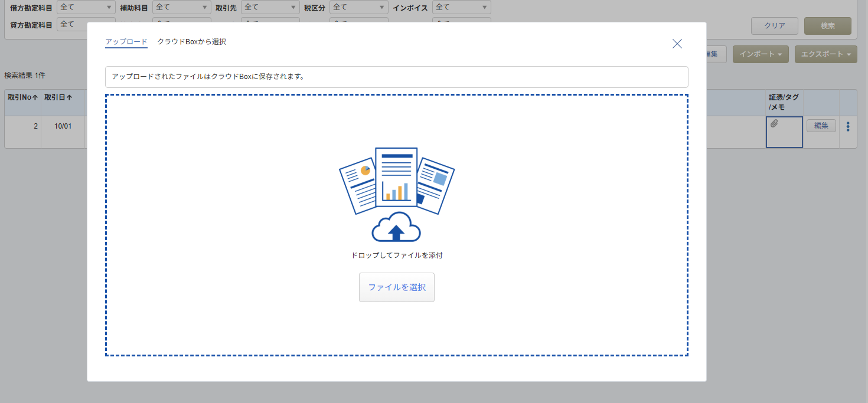Click the ドロップしてファイルを添付 drop zone text
The width and height of the screenshot is (868, 403).
[396, 255]
